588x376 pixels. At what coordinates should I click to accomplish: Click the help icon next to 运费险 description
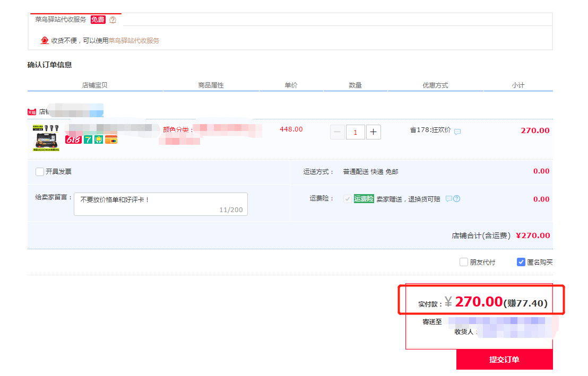click(457, 199)
